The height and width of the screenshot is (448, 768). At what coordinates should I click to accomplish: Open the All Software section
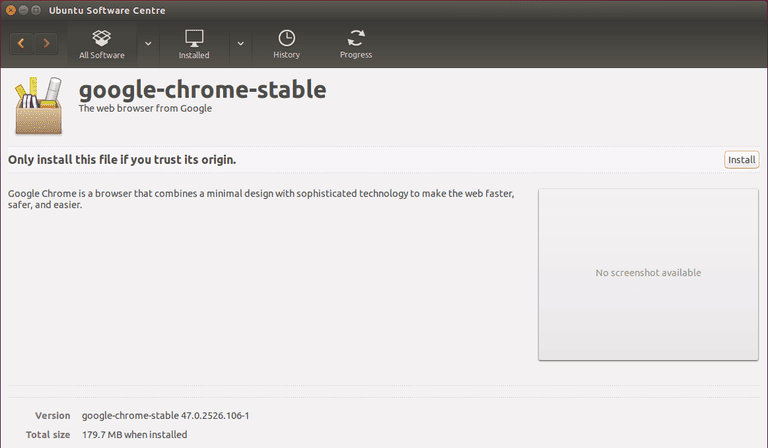[x=102, y=44]
